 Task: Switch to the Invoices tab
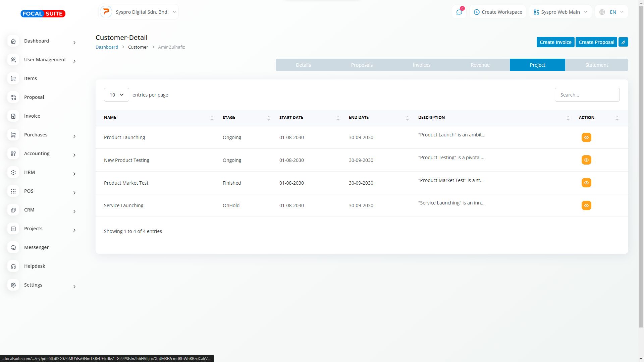point(421,65)
